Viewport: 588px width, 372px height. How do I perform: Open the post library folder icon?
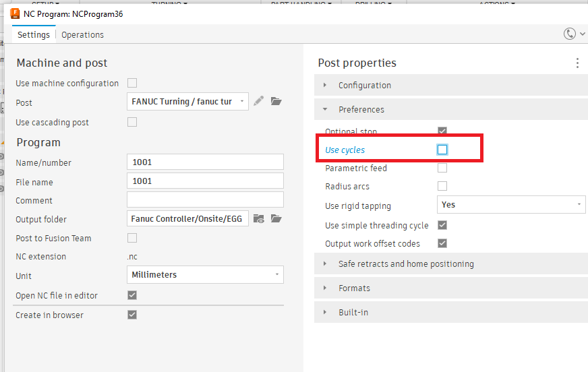click(276, 101)
